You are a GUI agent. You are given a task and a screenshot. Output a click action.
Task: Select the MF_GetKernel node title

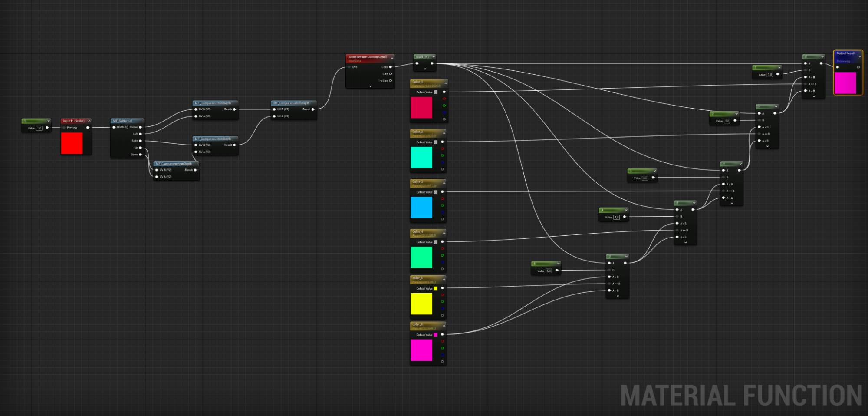point(122,121)
